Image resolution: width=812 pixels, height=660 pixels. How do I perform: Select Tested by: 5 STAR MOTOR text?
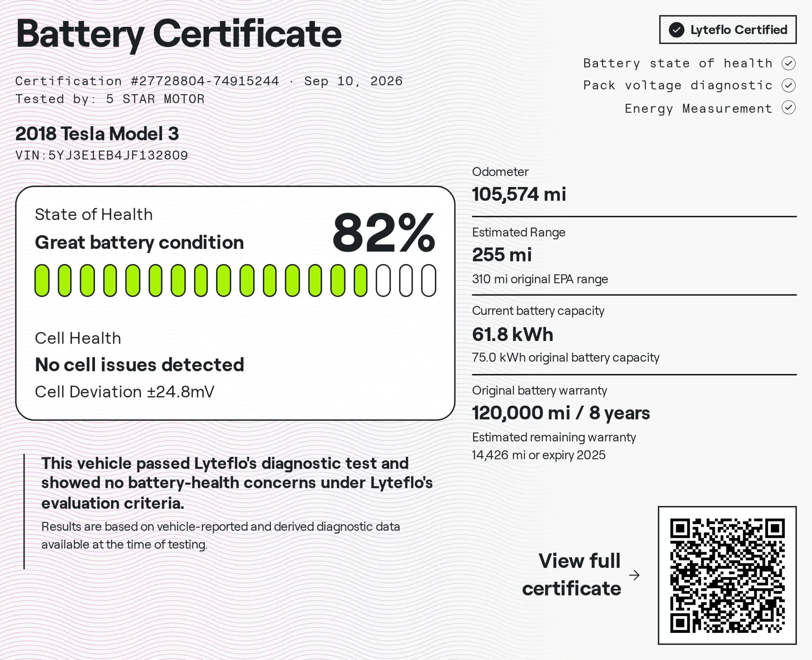click(110, 99)
